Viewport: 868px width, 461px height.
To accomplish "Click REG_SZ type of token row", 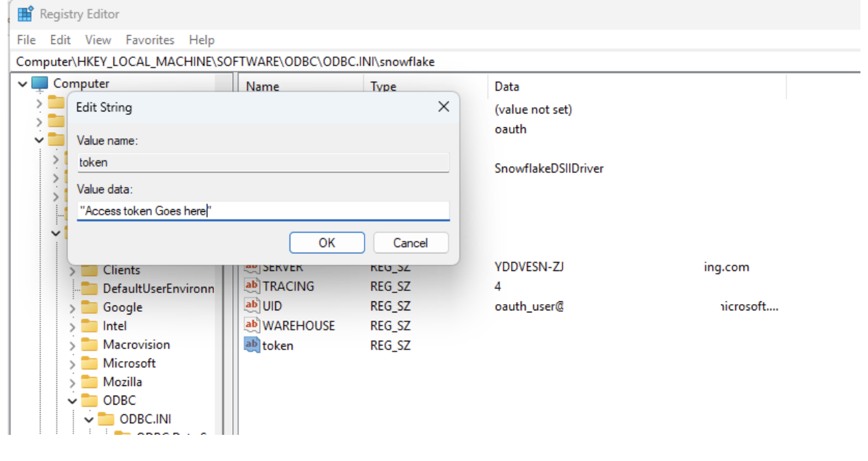I will coord(390,345).
